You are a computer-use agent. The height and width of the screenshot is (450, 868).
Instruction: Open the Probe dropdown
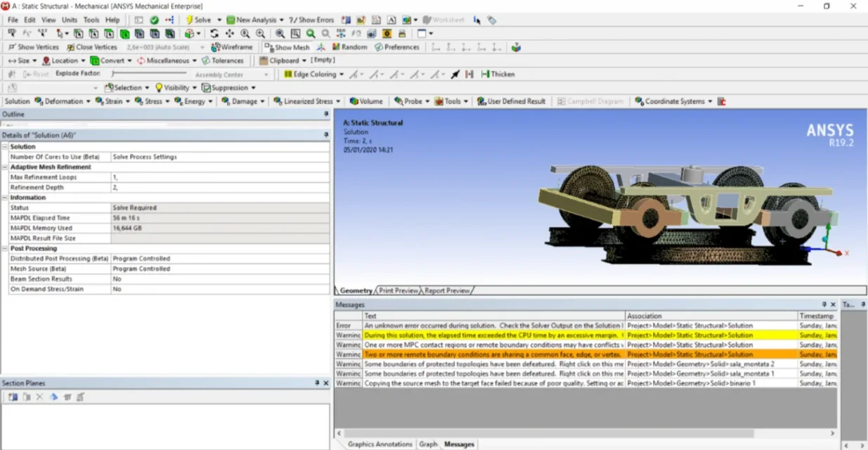(427, 101)
